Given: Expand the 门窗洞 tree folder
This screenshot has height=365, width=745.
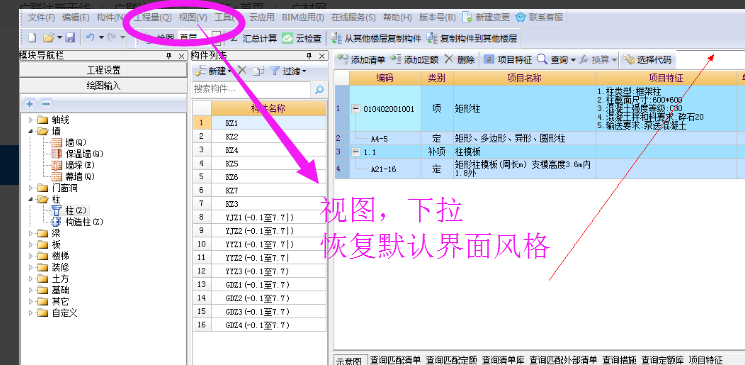Looking at the screenshot, I should coord(31,188).
